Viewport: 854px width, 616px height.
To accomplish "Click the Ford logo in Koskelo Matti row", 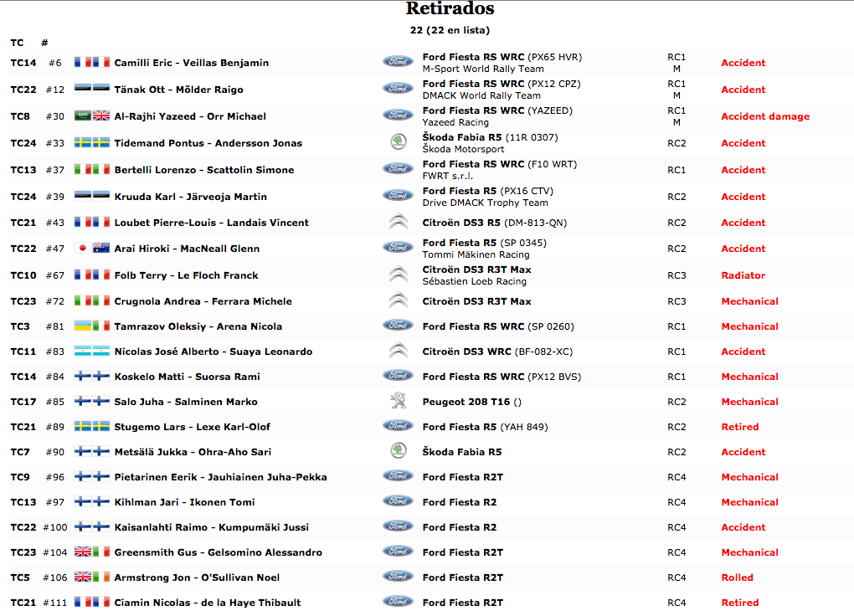I will tap(399, 376).
